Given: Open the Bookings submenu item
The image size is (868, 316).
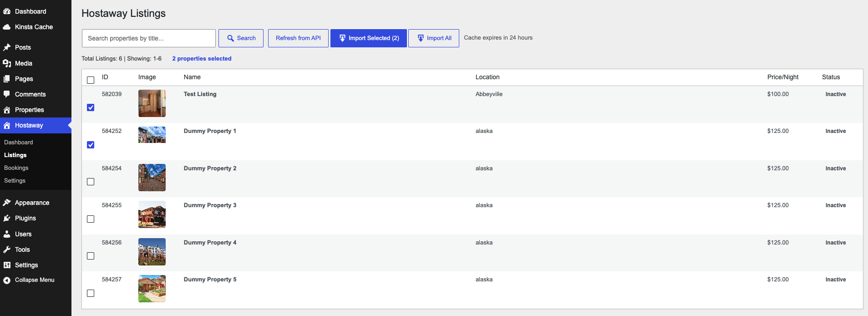Looking at the screenshot, I should (16, 168).
